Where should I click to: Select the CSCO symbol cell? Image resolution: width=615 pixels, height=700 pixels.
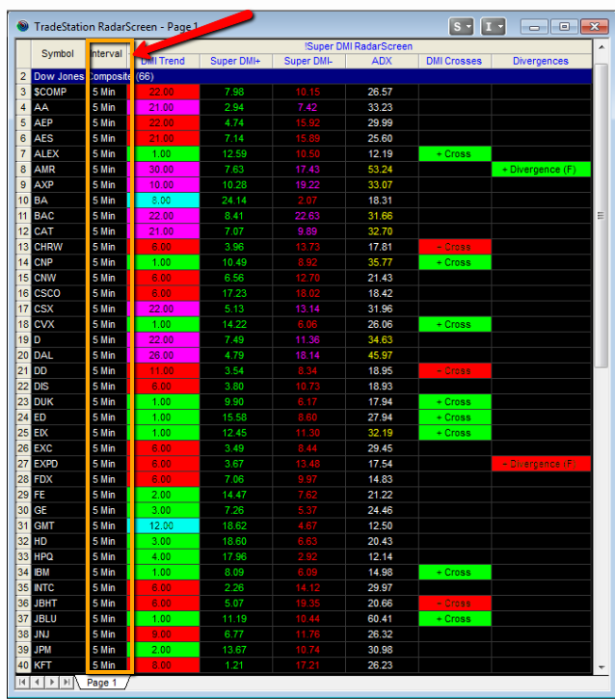[58, 293]
